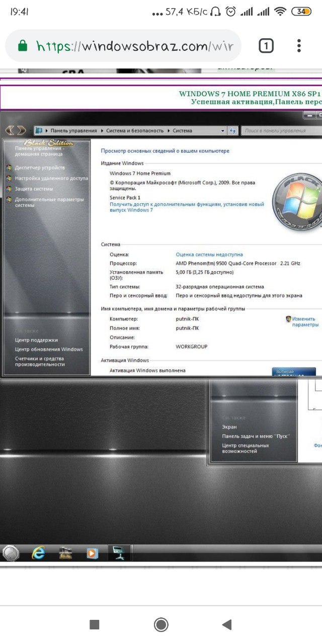Open Internet Explorer from the taskbar
Image resolution: width=322 pixels, height=644 pixels.
38,553
